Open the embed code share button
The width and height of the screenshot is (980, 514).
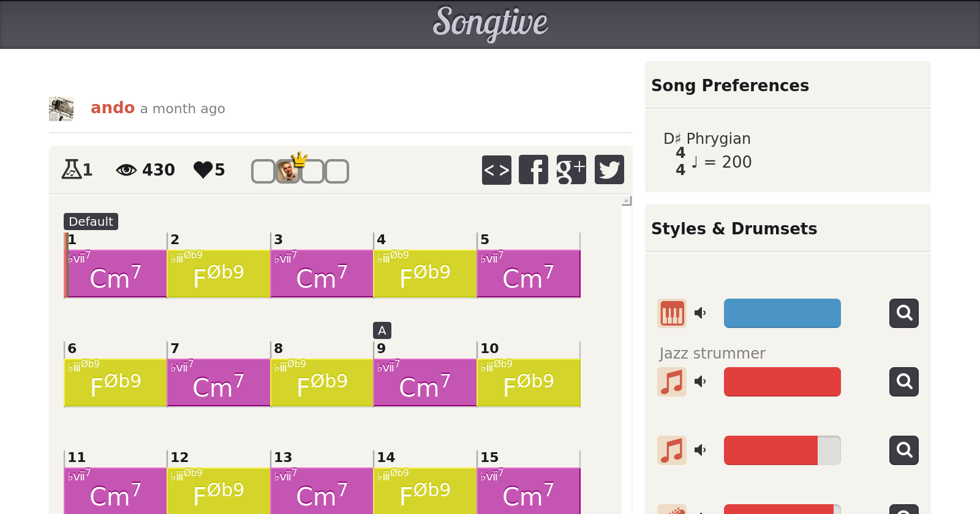click(x=496, y=169)
